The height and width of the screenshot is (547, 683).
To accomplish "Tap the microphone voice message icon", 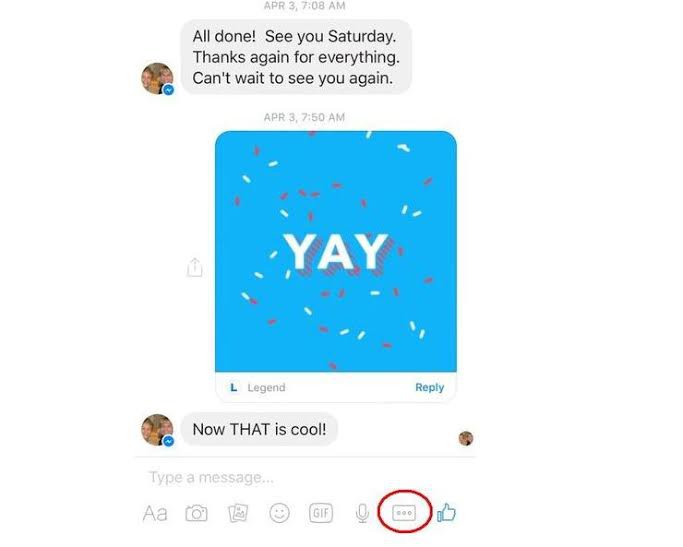I will [x=362, y=513].
